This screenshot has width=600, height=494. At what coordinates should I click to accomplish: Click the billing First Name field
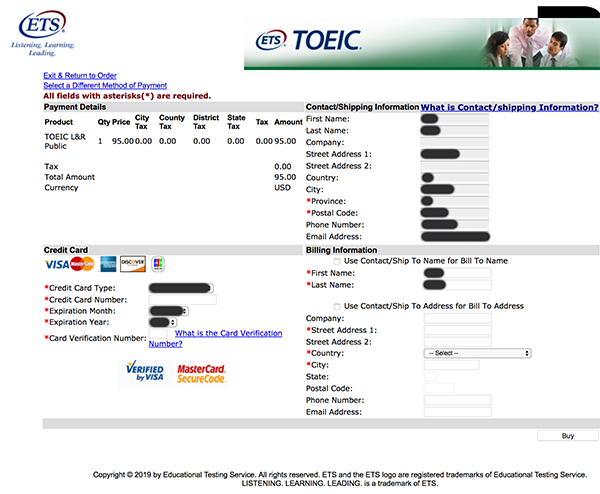pos(457,273)
